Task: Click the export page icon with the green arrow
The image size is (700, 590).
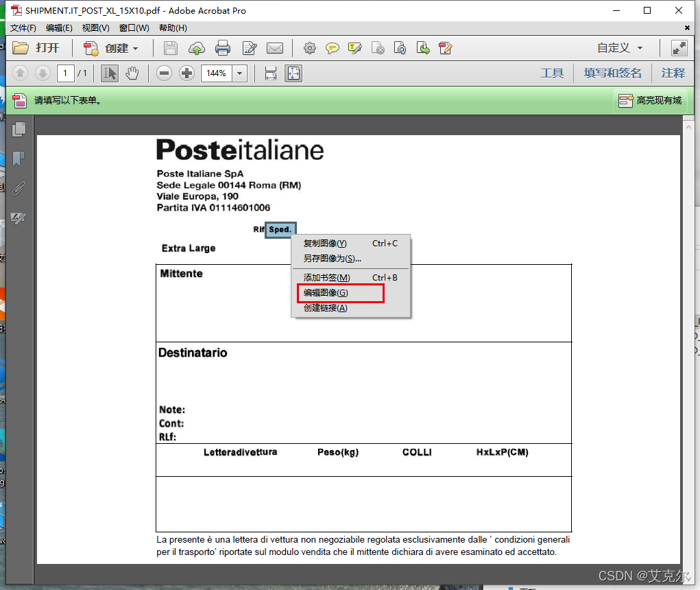Action: tap(423, 48)
